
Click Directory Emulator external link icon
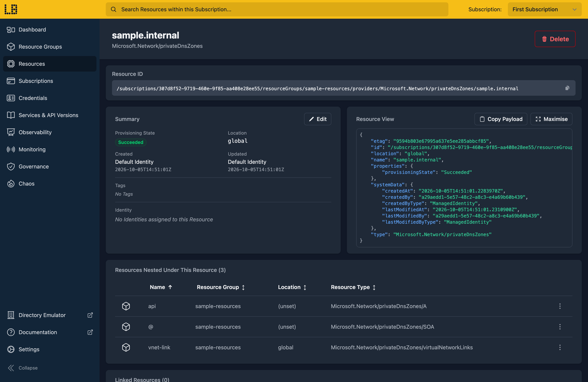90,315
